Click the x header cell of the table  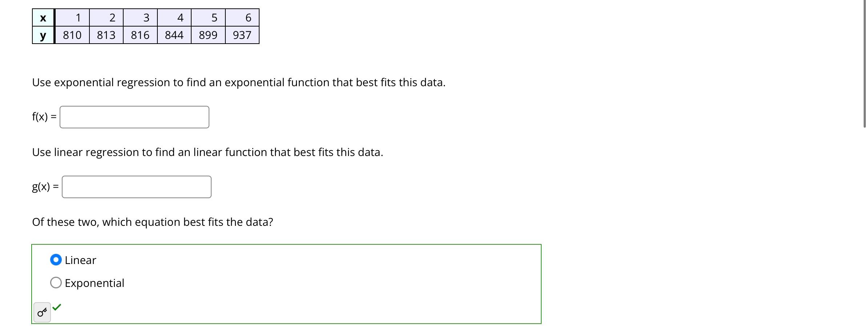[x=43, y=17]
